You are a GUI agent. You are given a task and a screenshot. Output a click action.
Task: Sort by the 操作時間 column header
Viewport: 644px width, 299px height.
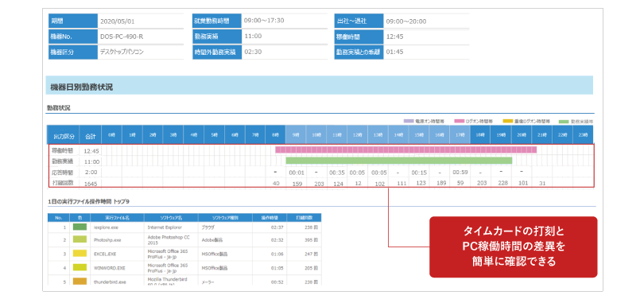coord(270,217)
